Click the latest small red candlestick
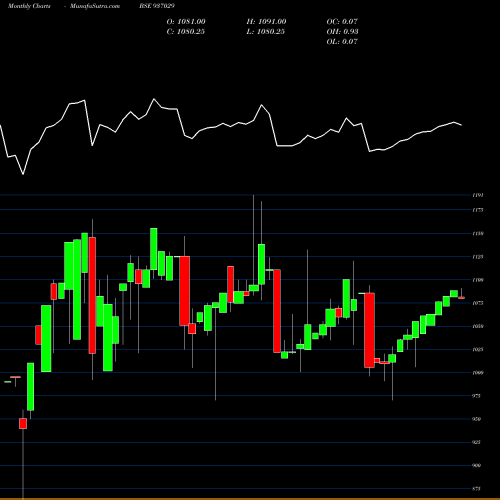 click(x=461, y=298)
